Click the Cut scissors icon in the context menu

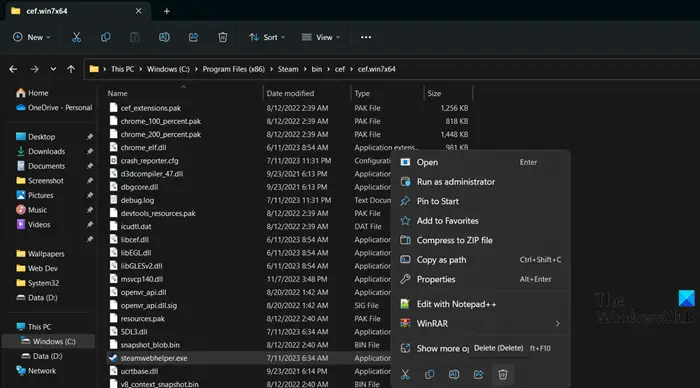[405, 375]
